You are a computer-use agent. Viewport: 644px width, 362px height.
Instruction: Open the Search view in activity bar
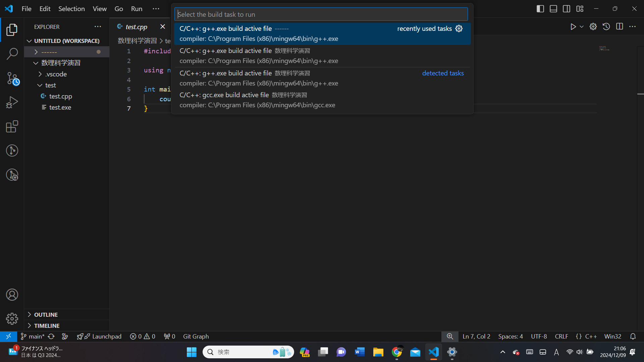pyautogui.click(x=12, y=54)
